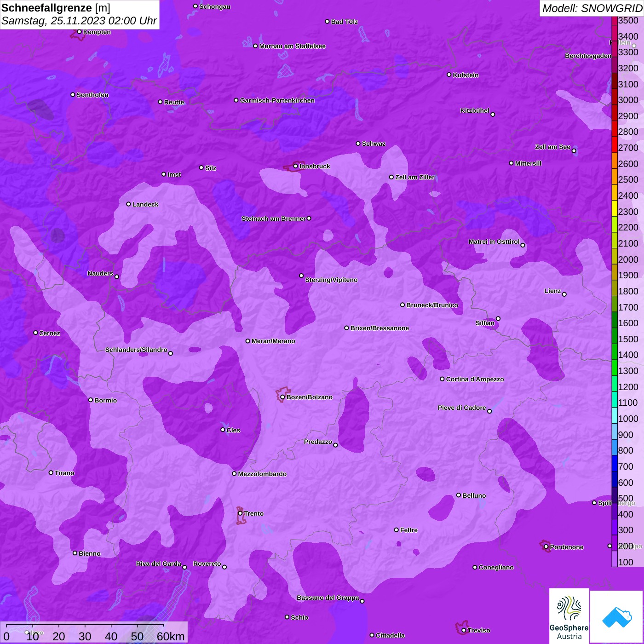Click the 3500 legend value
The image size is (644, 644).
point(628,21)
